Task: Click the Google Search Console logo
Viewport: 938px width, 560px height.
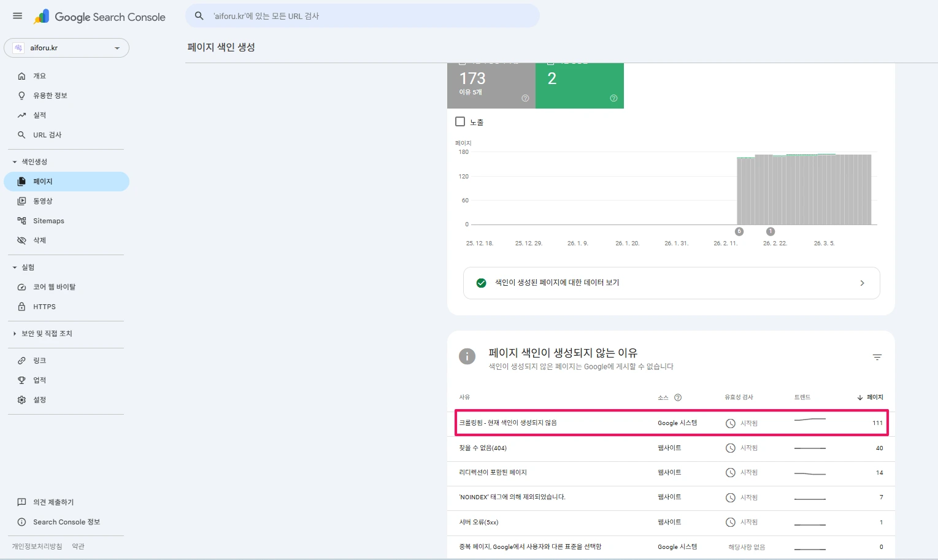Action: (x=100, y=17)
